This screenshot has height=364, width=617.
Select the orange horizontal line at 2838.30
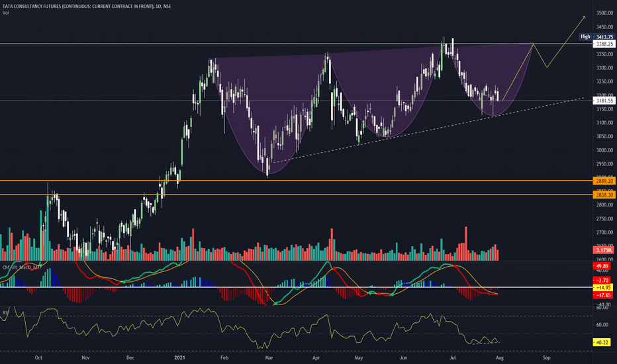(295, 195)
